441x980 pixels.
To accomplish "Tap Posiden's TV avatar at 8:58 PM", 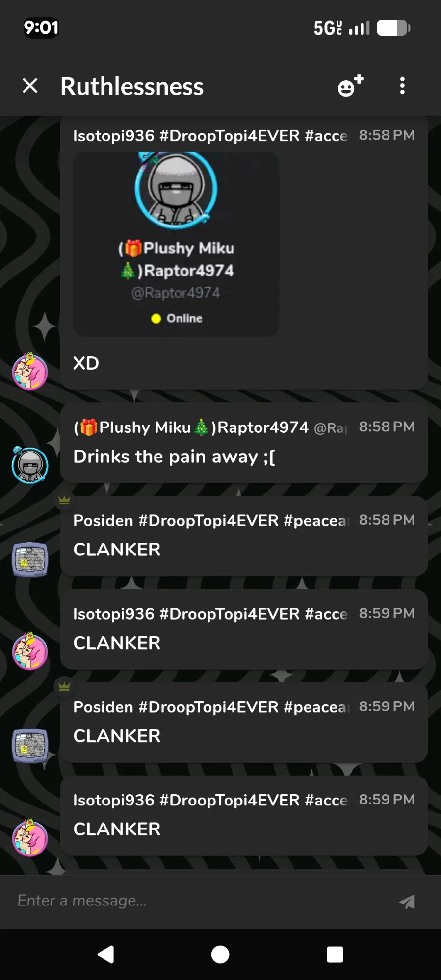I will pyautogui.click(x=30, y=559).
